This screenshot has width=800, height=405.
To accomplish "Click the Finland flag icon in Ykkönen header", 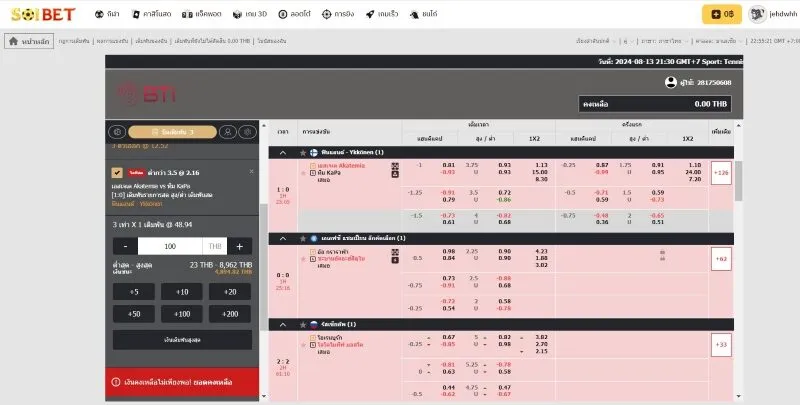I will [314, 153].
